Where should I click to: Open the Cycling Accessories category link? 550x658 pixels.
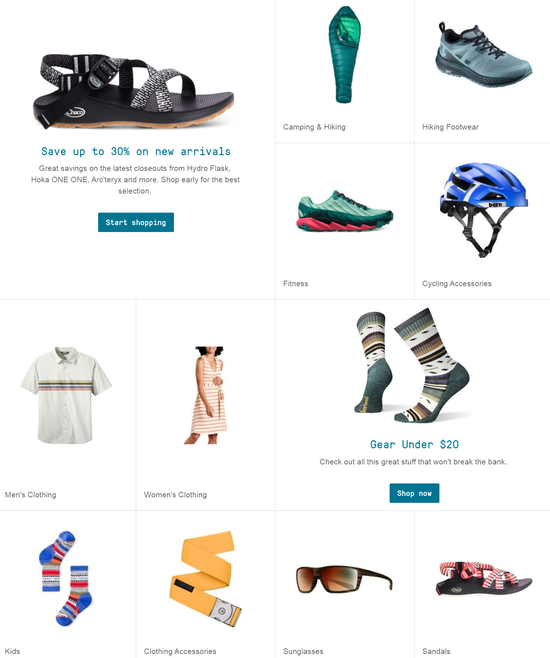click(456, 284)
